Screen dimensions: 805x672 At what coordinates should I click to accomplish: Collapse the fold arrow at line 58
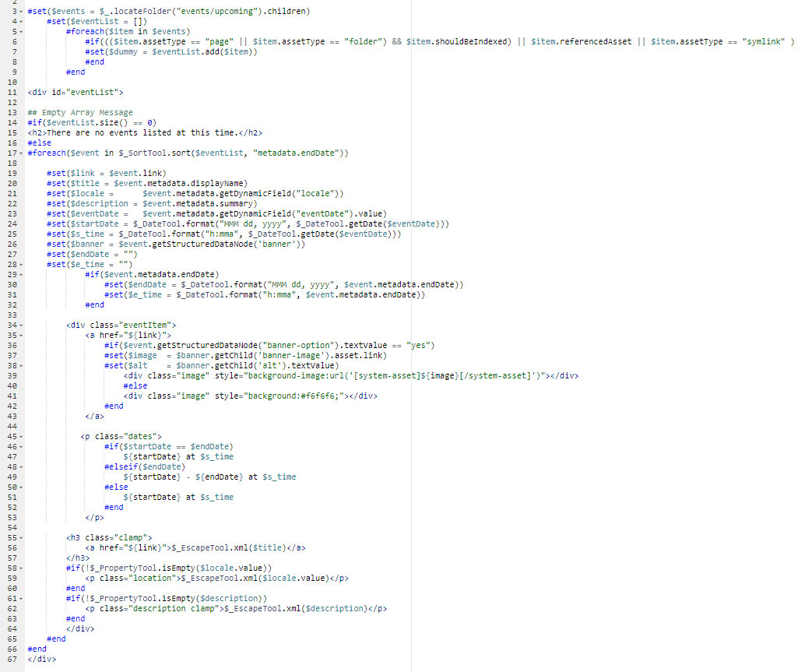[21, 568]
